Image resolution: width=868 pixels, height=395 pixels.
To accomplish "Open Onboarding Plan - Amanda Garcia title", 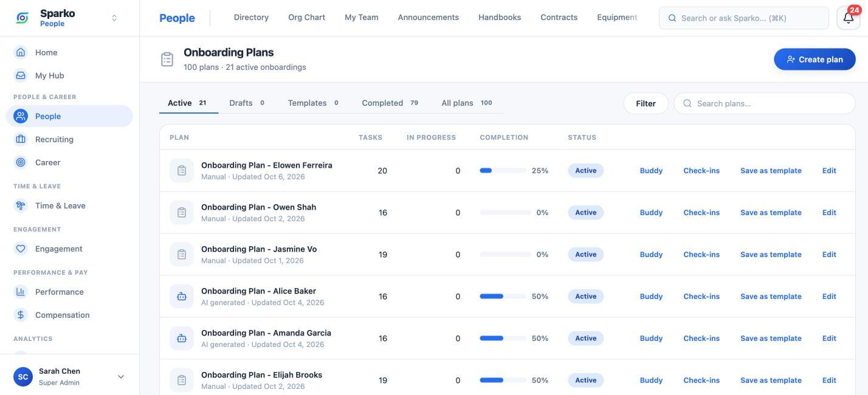I will (x=266, y=333).
